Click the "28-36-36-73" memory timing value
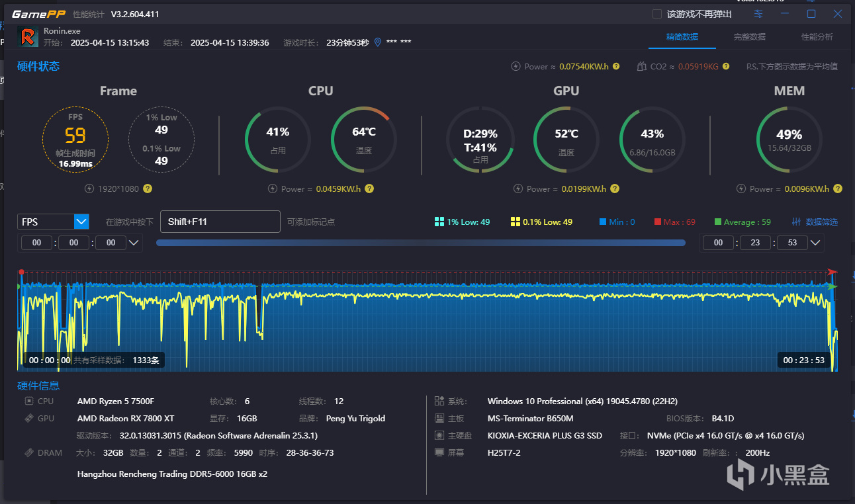The height and width of the screenshot is (504, 855). [x=311, y=452]
